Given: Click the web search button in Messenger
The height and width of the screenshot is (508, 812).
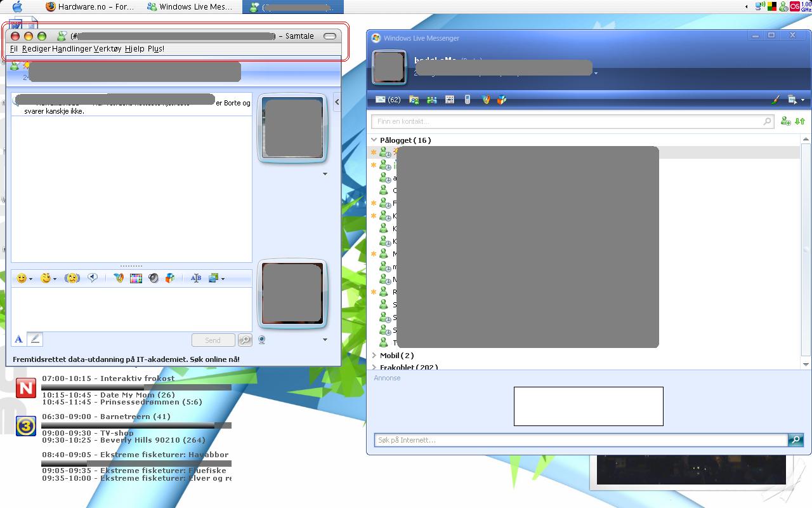Looking at the screenshot, I should tap(796, 439).
